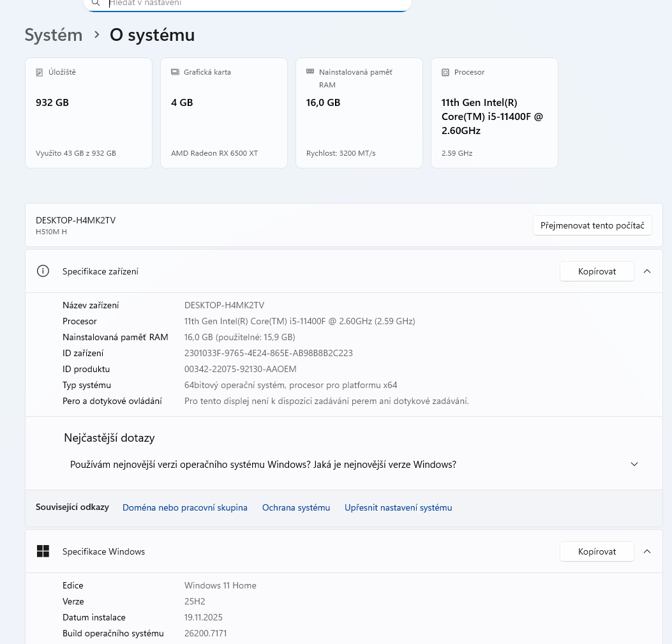Click the processor (Procesor) icon
Viewport: 672px width, 644px height.
pos(445,72)
